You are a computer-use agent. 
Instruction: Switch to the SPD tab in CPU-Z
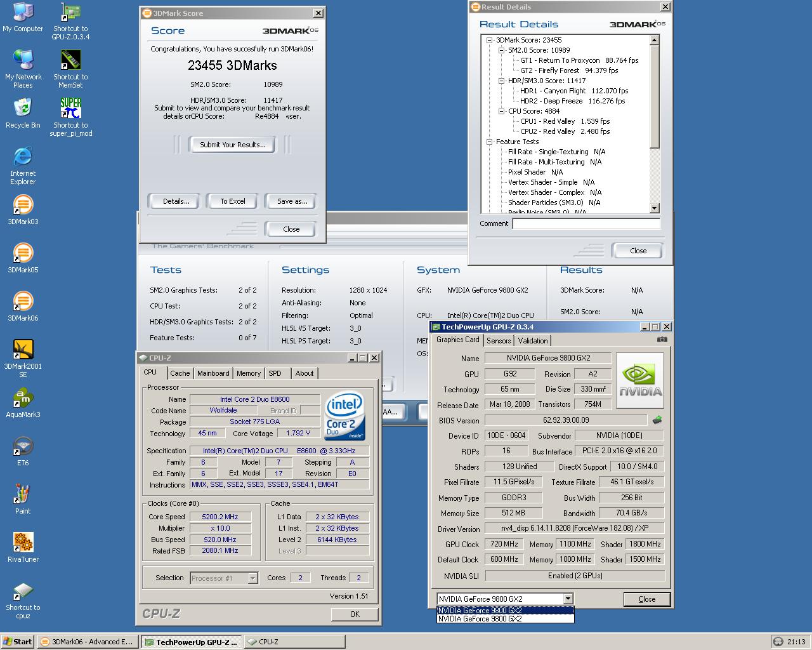(275, 373)
